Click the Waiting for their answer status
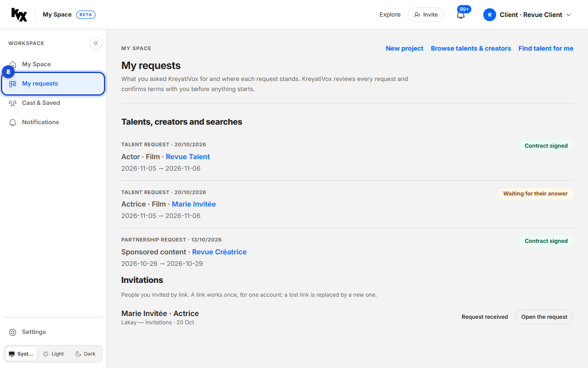The width and height of the screenshot is (588, 368). (536, 194)
